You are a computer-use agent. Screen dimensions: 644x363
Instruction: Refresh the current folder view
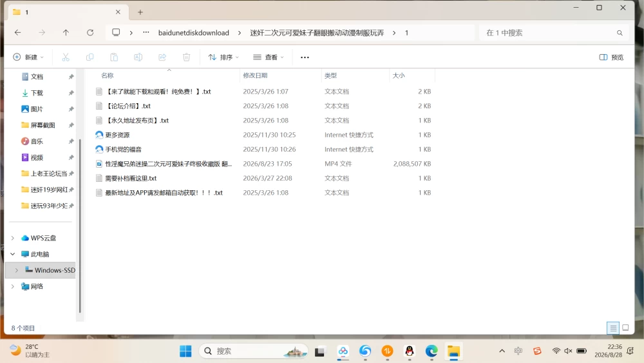90,32
